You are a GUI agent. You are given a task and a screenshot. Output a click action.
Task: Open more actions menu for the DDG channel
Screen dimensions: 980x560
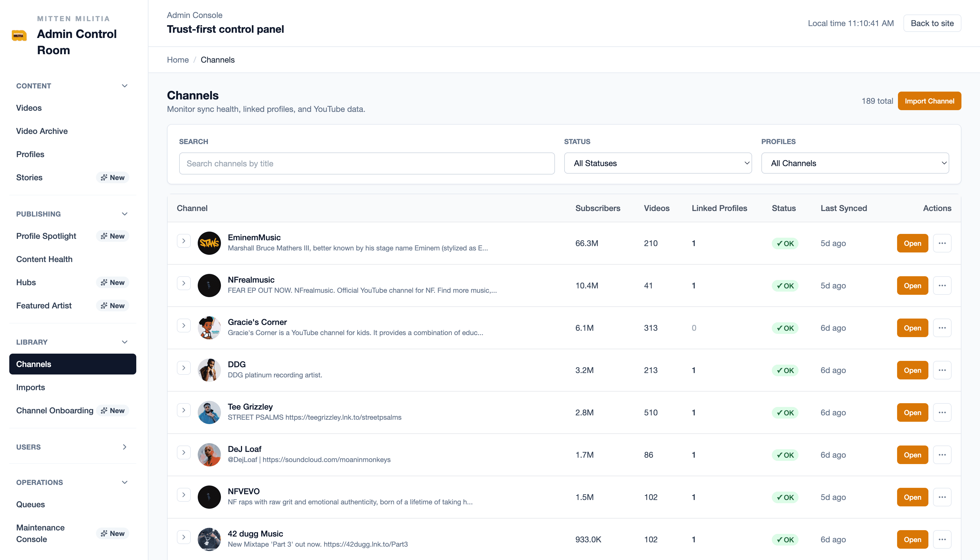coord(942,370)
